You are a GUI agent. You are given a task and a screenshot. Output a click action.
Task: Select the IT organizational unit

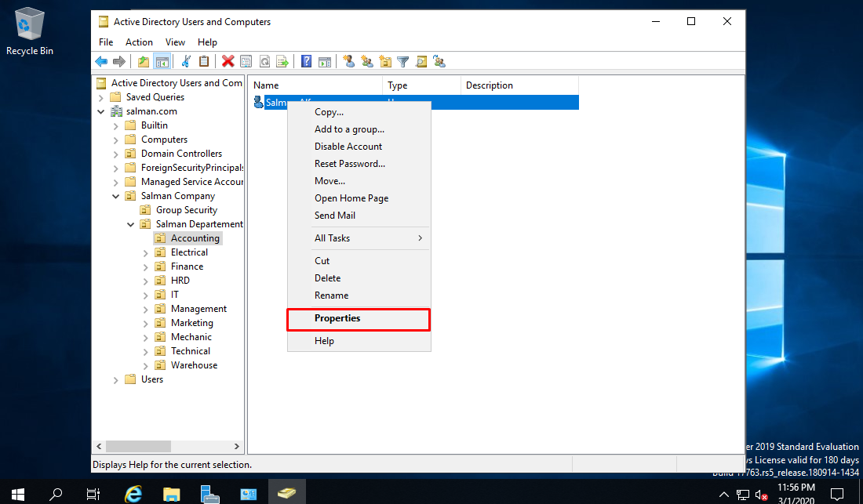(174, 295)
